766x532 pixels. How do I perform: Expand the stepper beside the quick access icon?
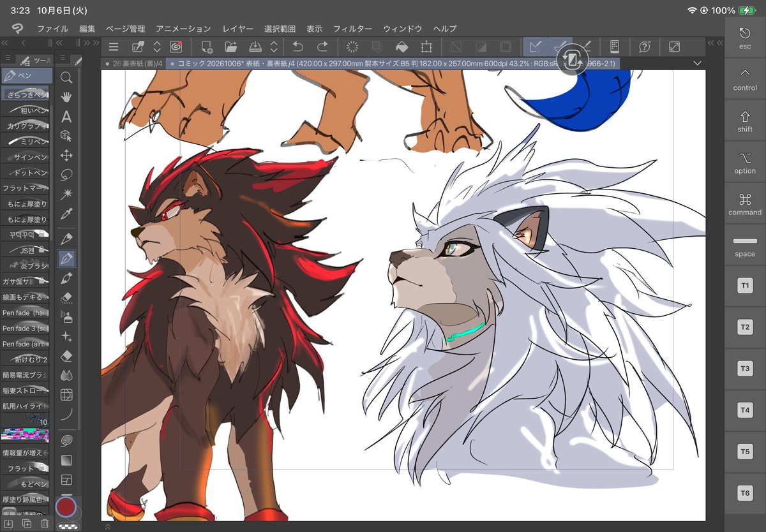[x=157, y=47]
